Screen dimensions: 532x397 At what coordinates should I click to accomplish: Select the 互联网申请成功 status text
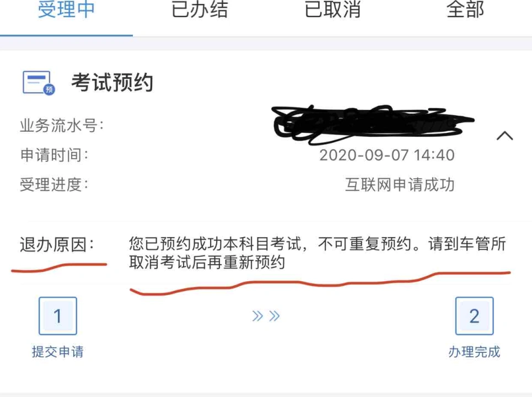pyautogui.click(x=400, y=185)
